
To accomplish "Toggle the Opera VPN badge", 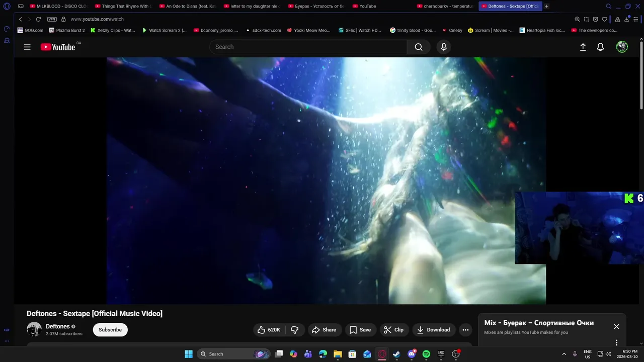I will point(52,19).
